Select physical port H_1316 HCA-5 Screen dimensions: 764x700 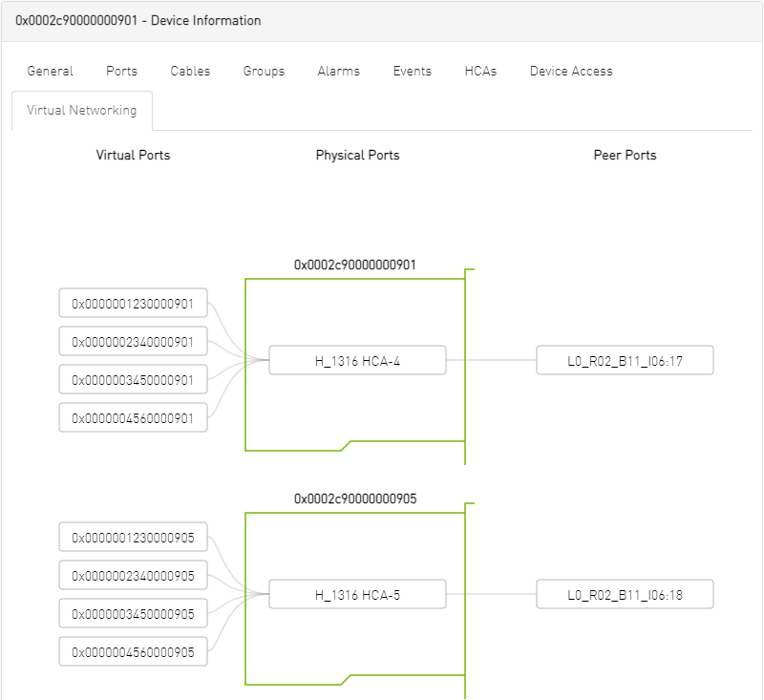pos(358,594)
